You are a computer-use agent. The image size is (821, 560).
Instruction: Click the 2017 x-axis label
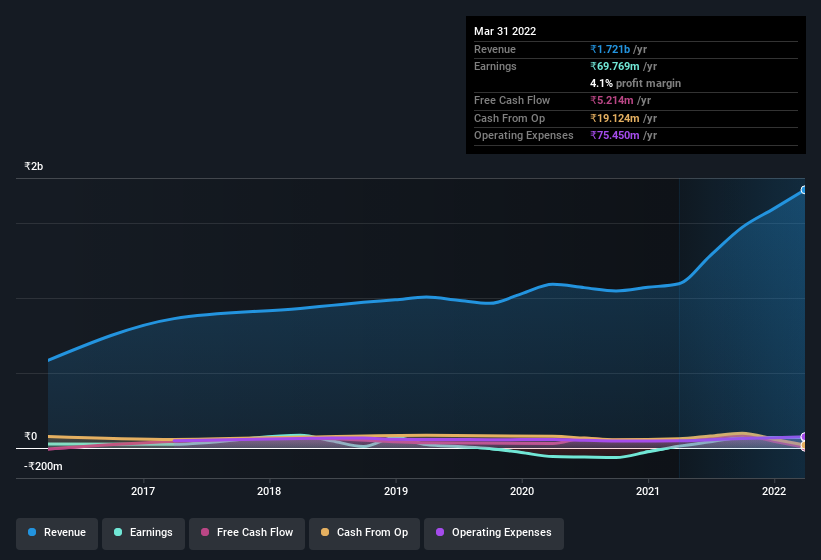point(143,491)
